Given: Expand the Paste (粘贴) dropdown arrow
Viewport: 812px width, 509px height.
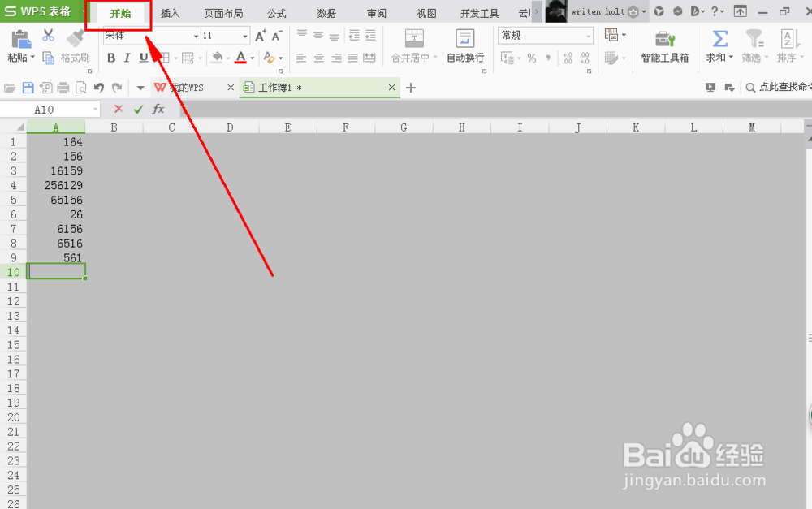Looking at the screenshot, I should [32, 58].
